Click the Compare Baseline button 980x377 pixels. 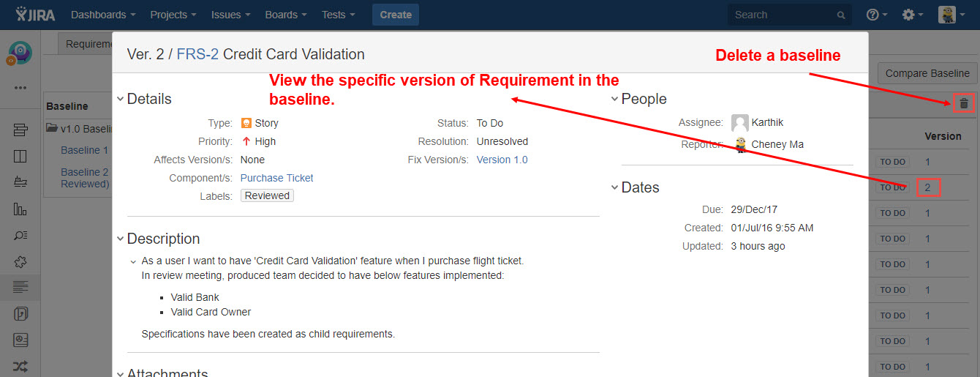point(927,73)
